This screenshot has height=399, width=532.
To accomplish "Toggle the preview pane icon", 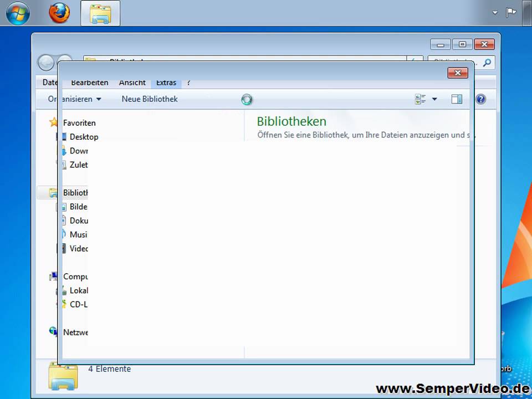I will tap(457, 99).
